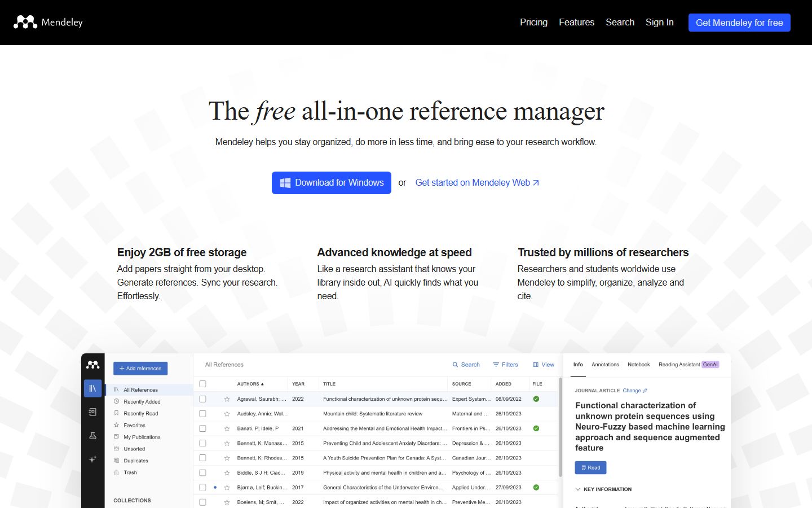Screen dimensions: 812x508
Task: Star the Audsley, Annie reference
Action: pos(227,414)
